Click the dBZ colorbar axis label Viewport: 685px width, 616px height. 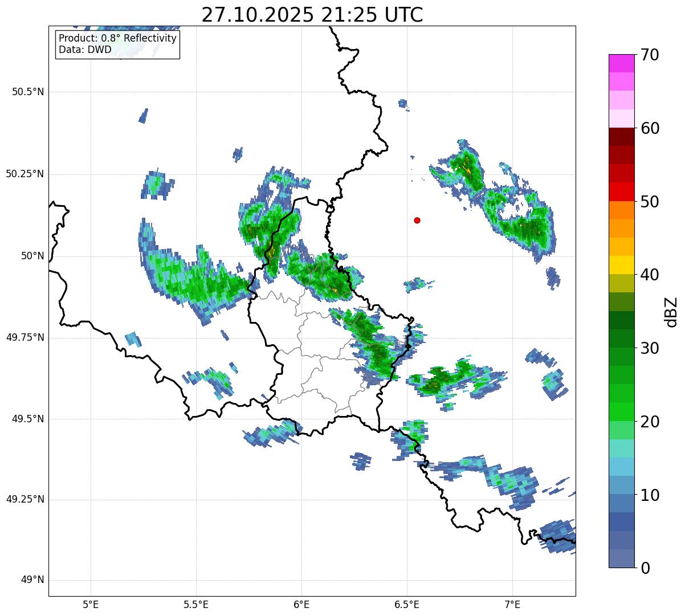[x=671, y=311]
